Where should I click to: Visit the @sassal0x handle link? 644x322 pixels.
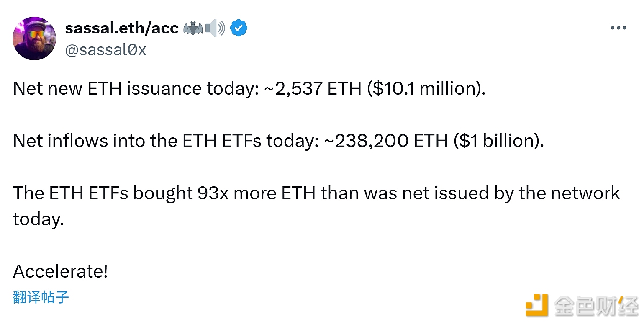point(106,50)
